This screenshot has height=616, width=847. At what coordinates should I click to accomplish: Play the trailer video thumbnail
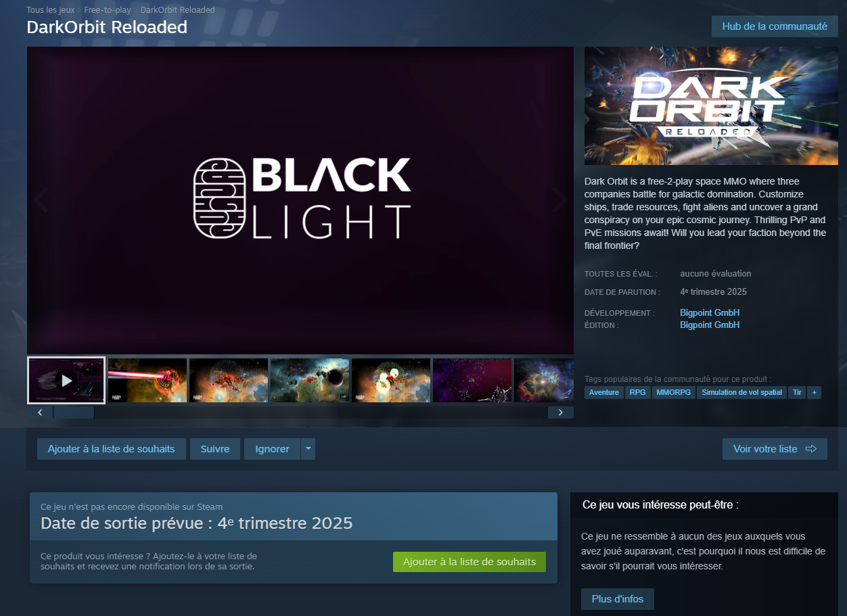click(66, 380)
